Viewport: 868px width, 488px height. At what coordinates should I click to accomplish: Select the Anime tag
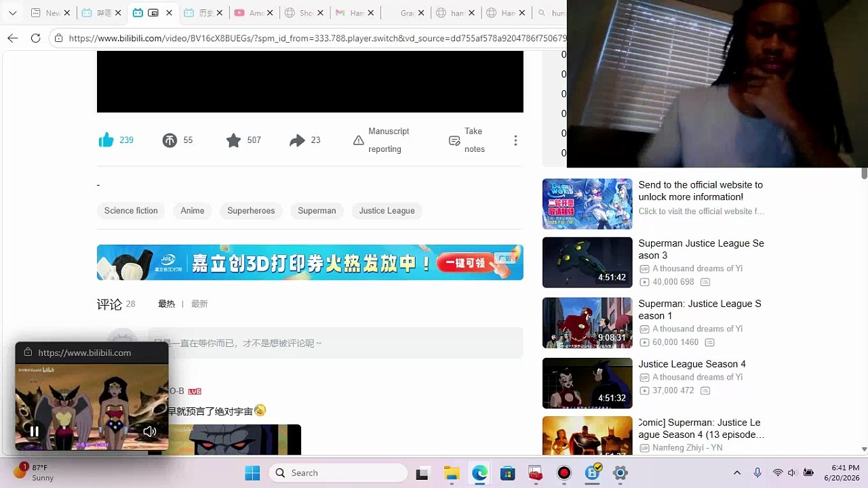(x=193, y=211)
